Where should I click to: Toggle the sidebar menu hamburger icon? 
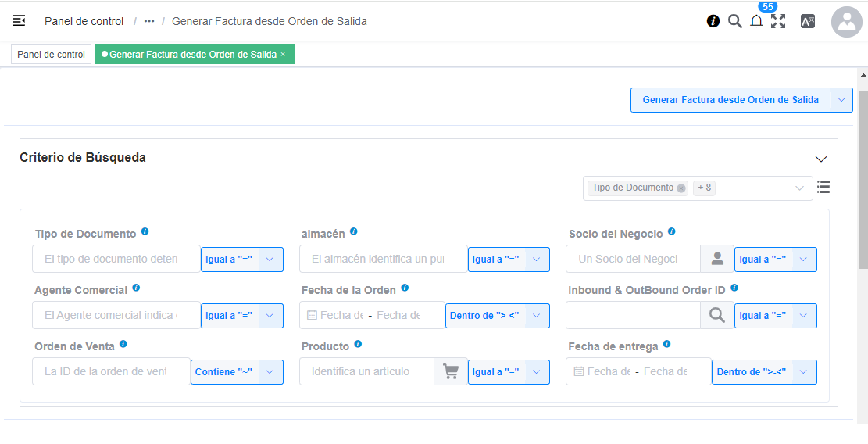(x=19, y=21)
